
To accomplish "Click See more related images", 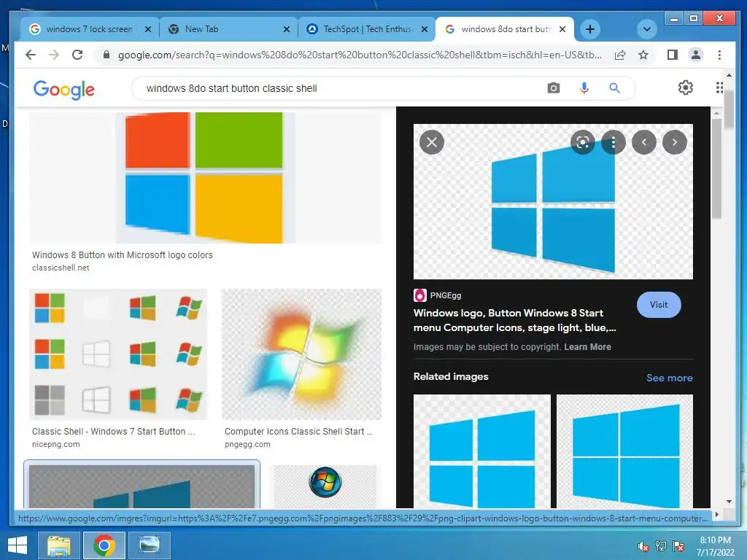I will pos(670,378).
